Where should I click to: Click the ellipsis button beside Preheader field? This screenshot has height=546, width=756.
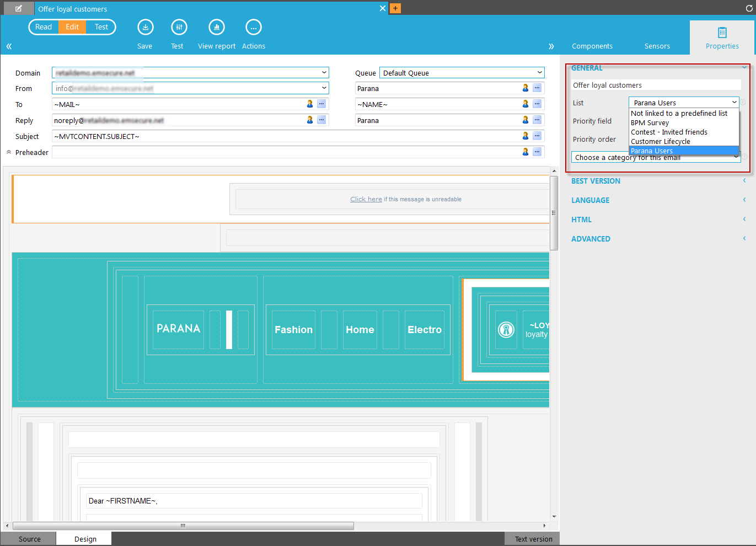pos(537,152)
